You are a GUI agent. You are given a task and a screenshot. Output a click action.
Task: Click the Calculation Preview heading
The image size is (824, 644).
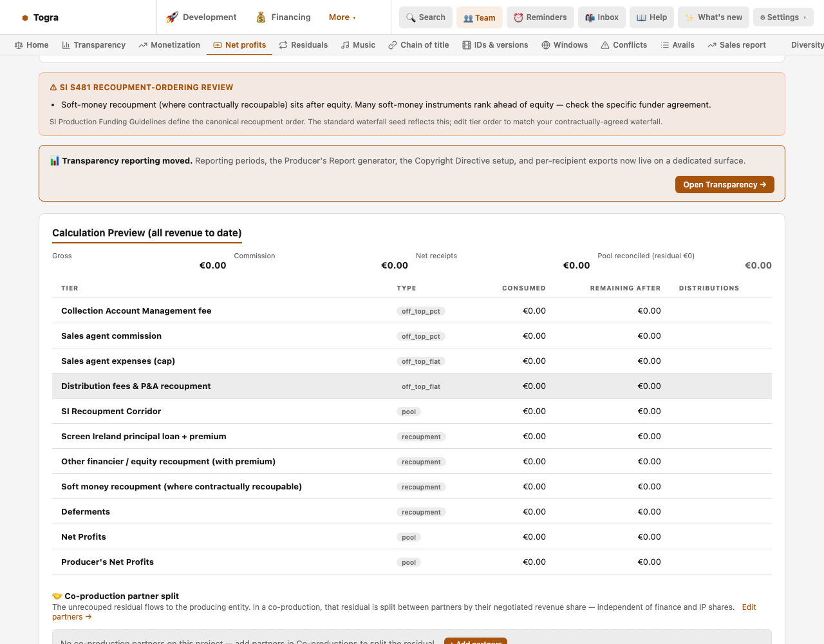(x=147, y=233)
